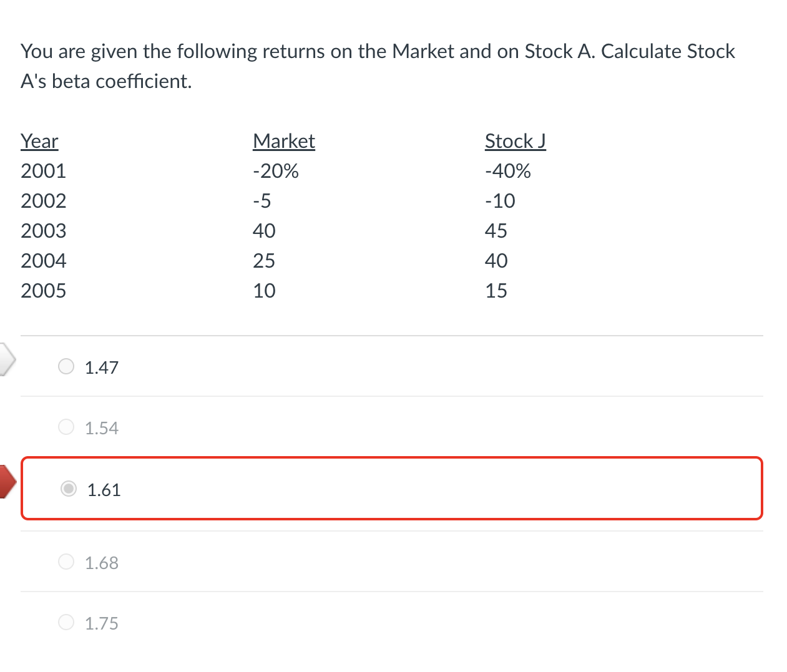Viewport: 787px width, 672px height.
Task: Click the 2001 row showing -20% return
Action: tap(250, 170)
